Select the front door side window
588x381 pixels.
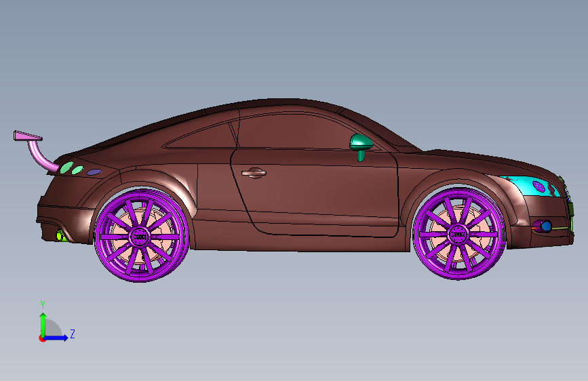coord(300,132)
